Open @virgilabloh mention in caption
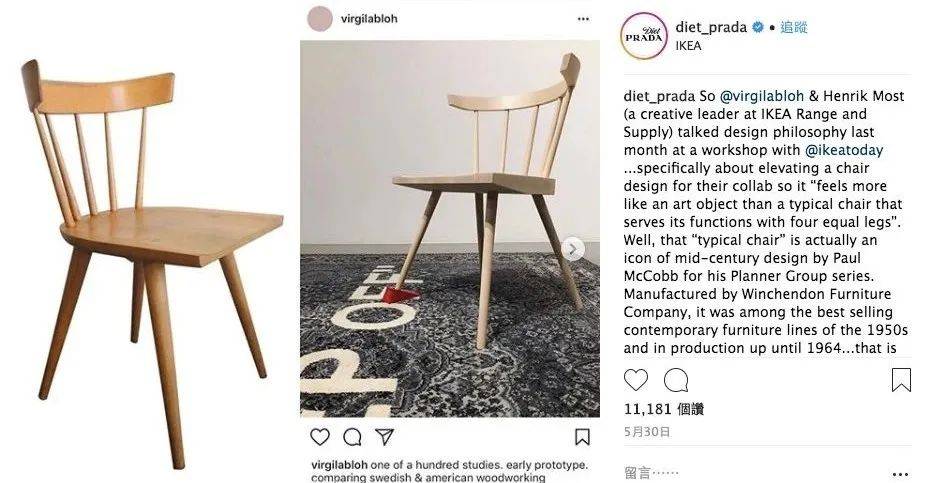This screenshot has width=934, height=483. click(762, 96)
